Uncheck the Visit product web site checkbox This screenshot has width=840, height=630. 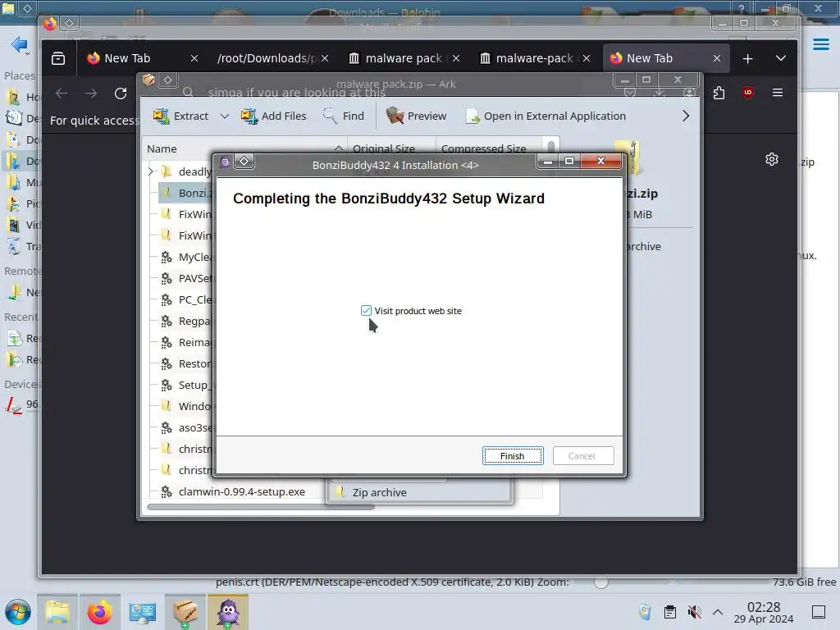366,311
